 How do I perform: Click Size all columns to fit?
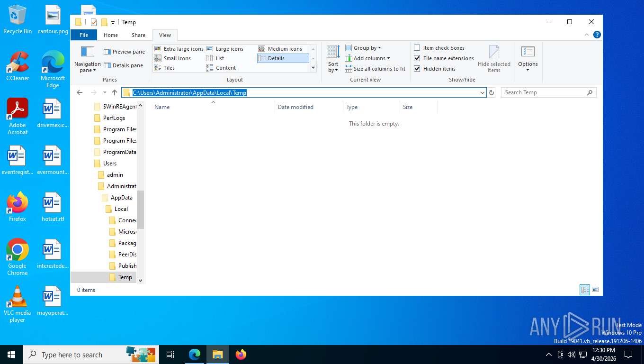click(x=375, y=69)
